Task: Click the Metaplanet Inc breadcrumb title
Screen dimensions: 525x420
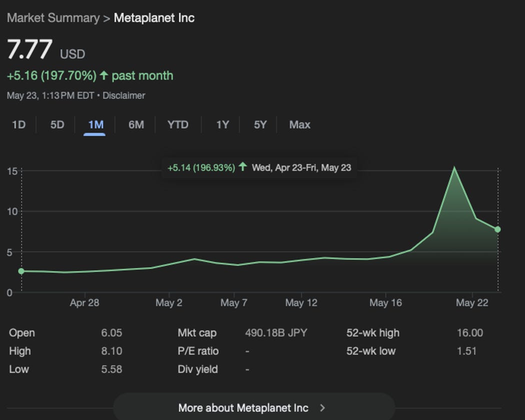Action: coord(154,18)
